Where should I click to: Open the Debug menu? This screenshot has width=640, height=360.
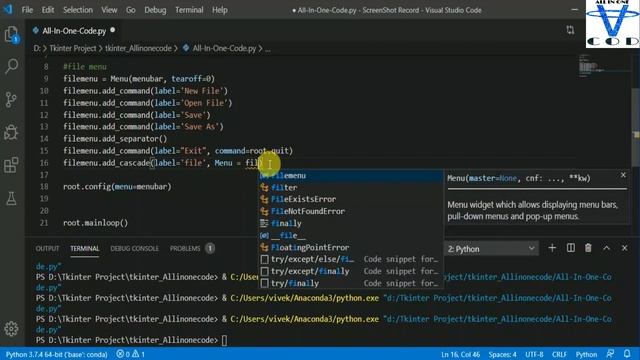155,10
